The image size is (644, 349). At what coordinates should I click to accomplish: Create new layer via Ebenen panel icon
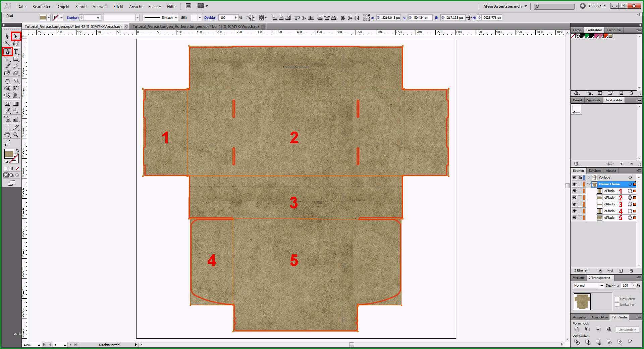(621, 270)
